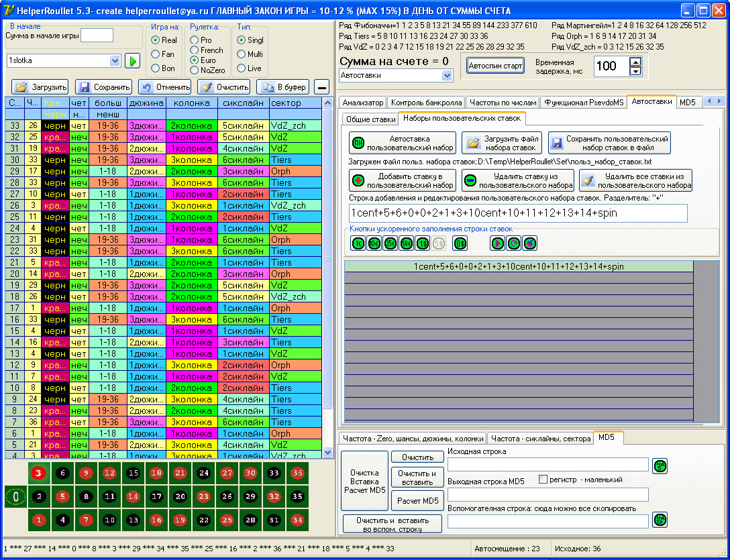Open the Общие ставки tab

pos(370,119)
